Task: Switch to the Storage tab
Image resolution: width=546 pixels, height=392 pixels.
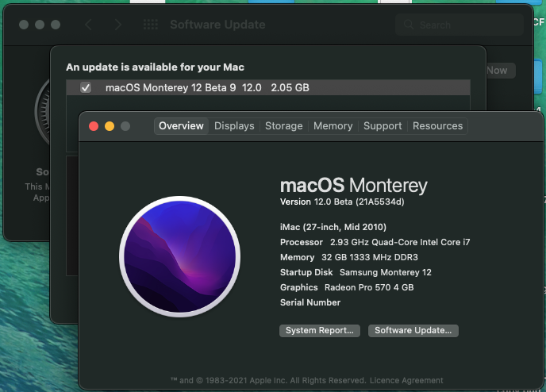Action: pos(284,126)
